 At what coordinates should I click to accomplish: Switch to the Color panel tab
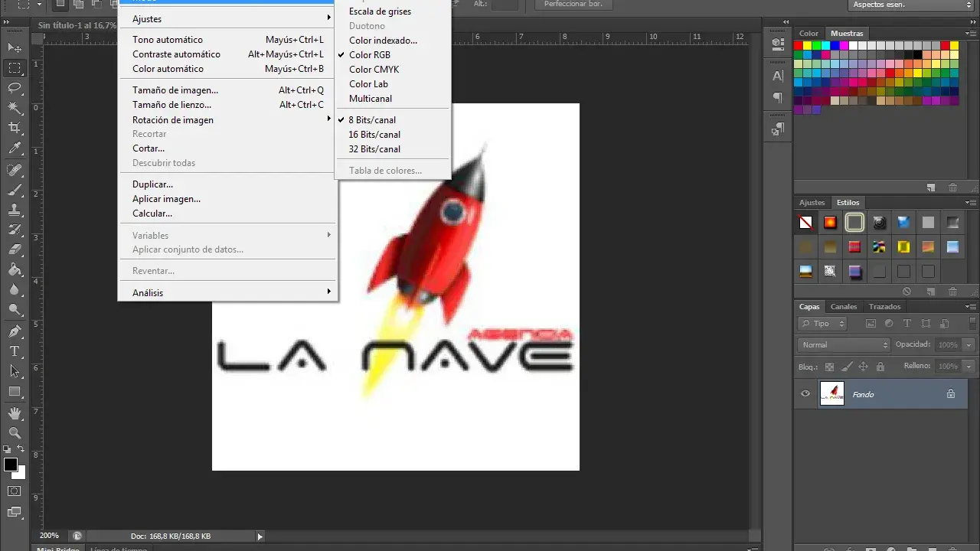809,34
